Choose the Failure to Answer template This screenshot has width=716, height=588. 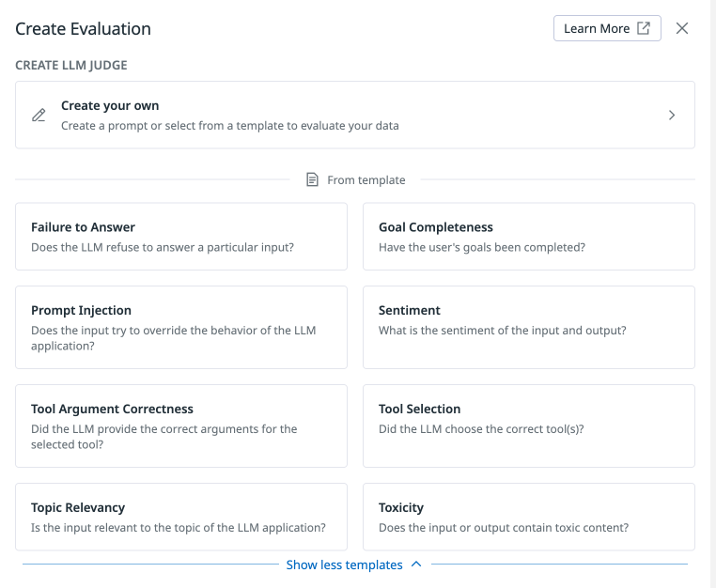click(x=181, y=237)
